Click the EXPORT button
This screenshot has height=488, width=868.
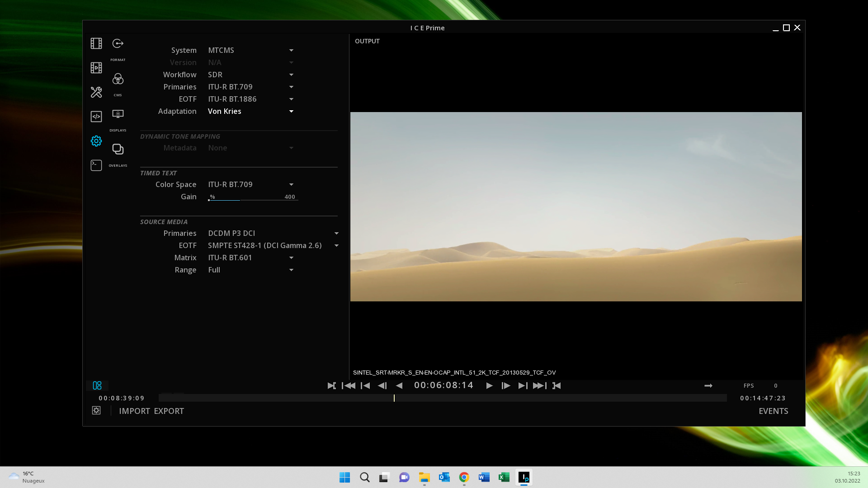(x=169, y=411)
